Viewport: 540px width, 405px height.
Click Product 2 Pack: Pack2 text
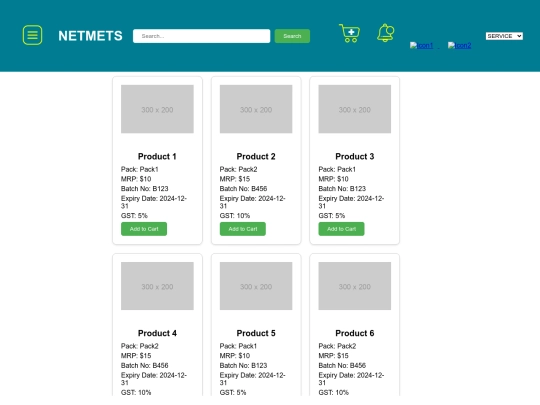238,169
